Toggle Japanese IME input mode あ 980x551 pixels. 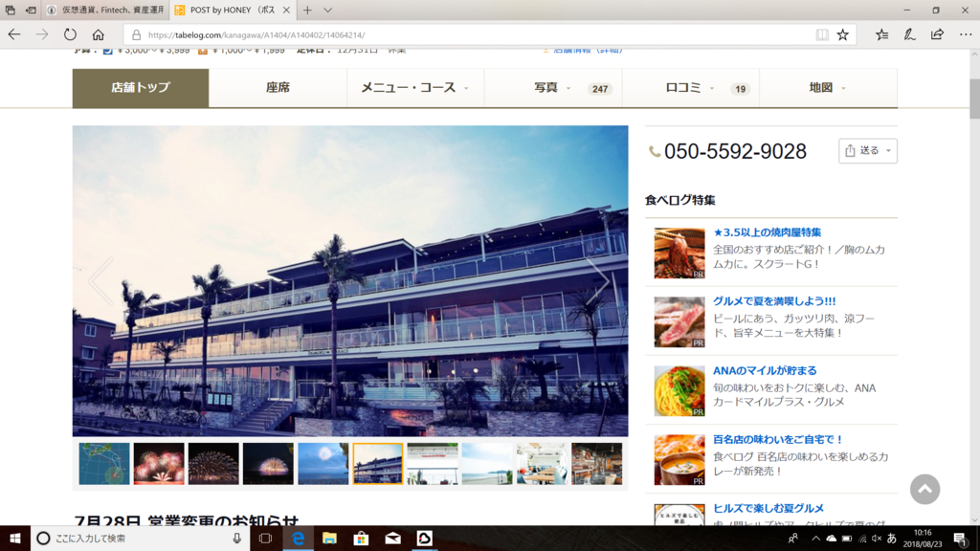click(891, 539)
